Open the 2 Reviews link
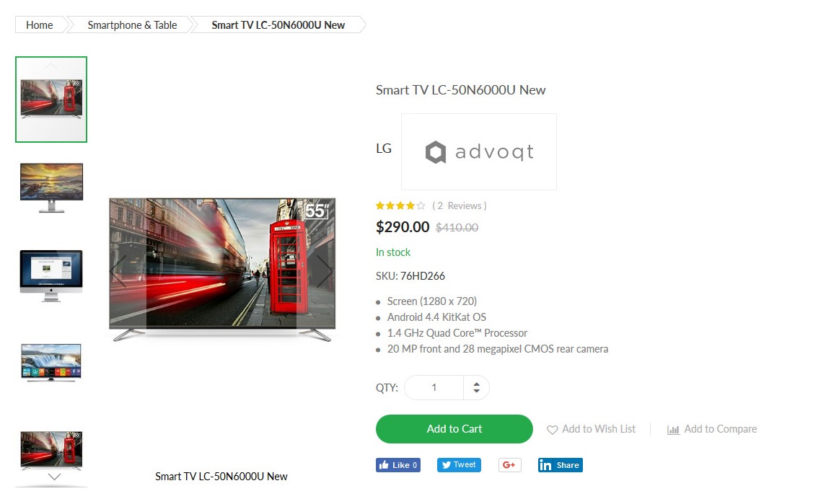This screenshot has width=813, height=504. 460,205
